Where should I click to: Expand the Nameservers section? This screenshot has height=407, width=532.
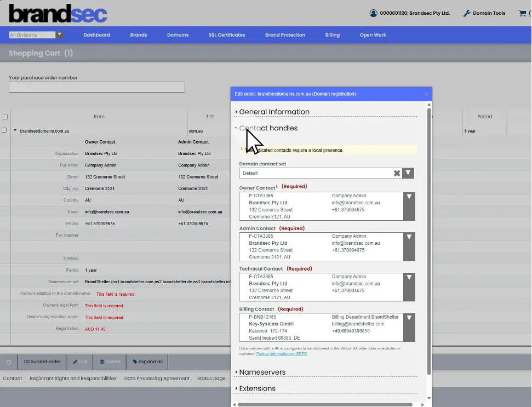pyautogui.click(x=262, y=372)
